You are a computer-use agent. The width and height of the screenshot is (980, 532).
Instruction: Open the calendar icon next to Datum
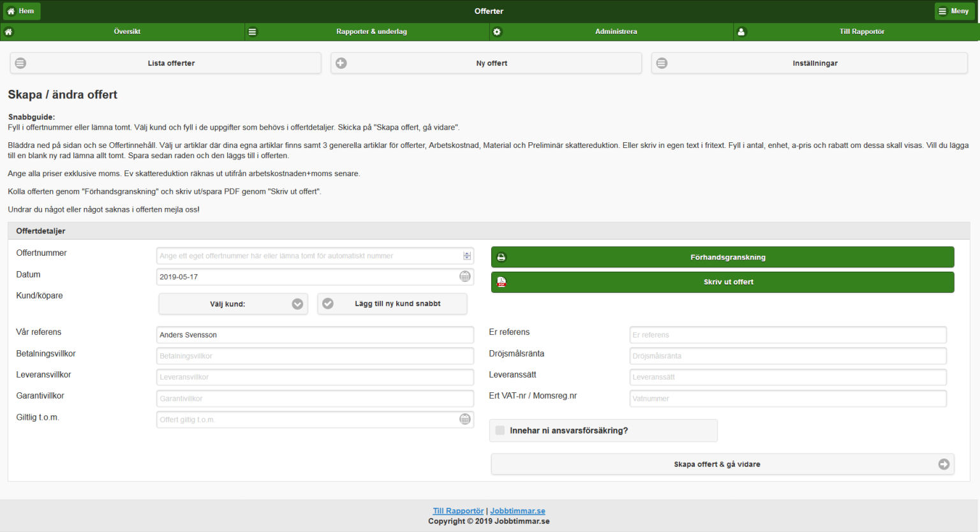pyautogui.click(x=465, y=277)
